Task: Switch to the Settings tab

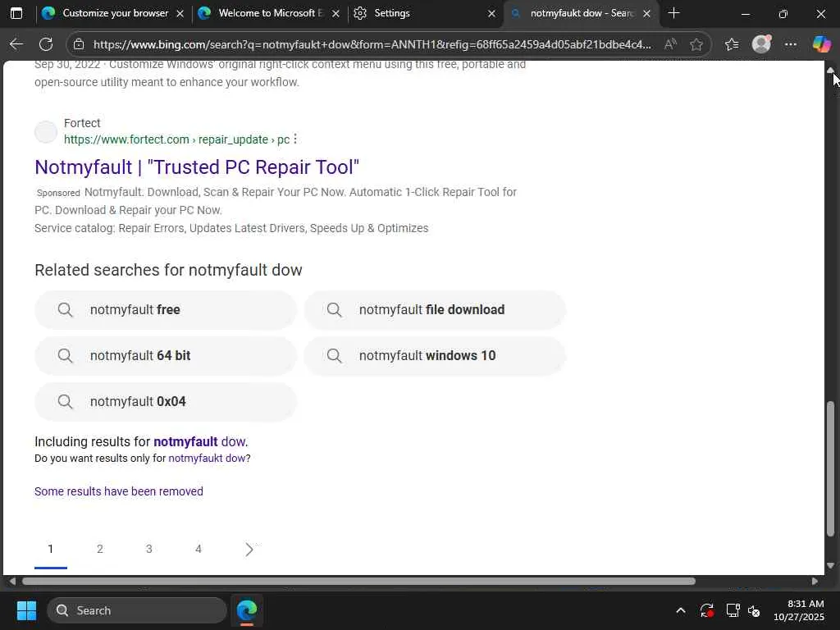Action: (x=423, y=13)
